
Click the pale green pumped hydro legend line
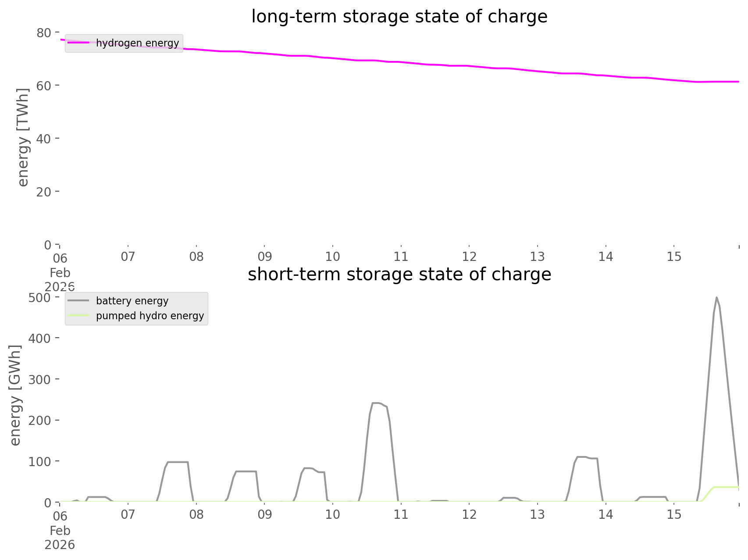pyautogui.click(x=78, y=316)
